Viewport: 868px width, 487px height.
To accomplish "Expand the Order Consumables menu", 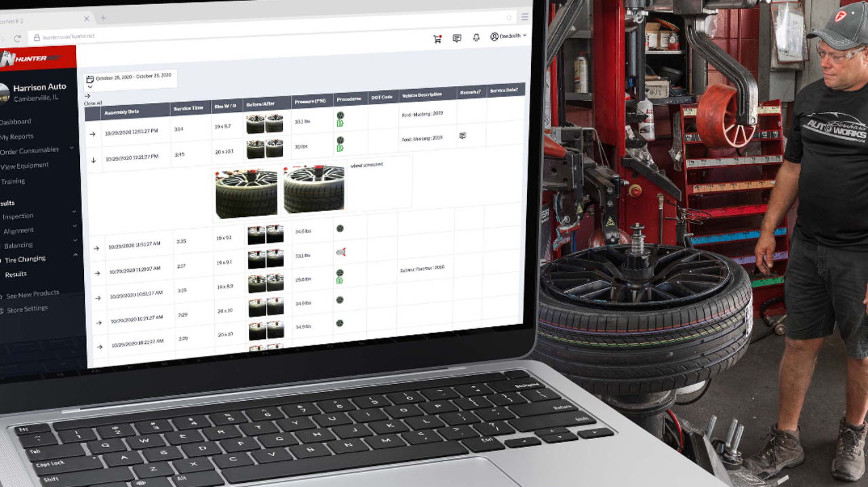I will coord(31,150).
